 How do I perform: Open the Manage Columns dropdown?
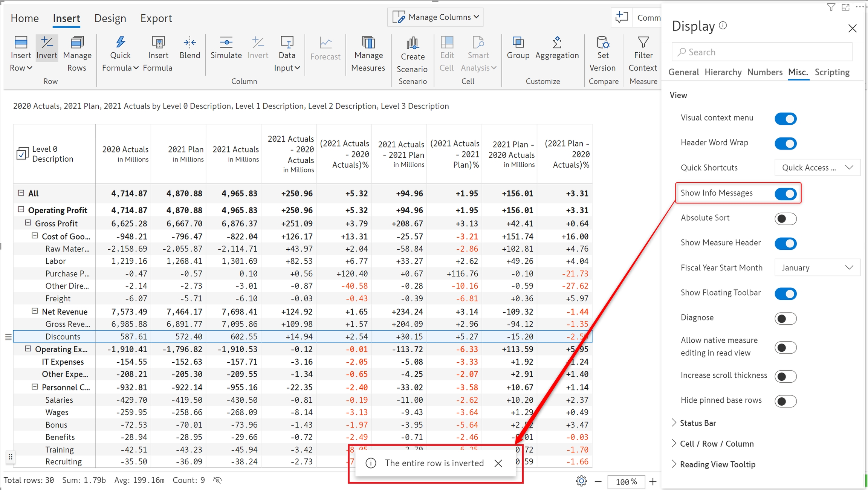pyautogui.click(x=436, y=17)
